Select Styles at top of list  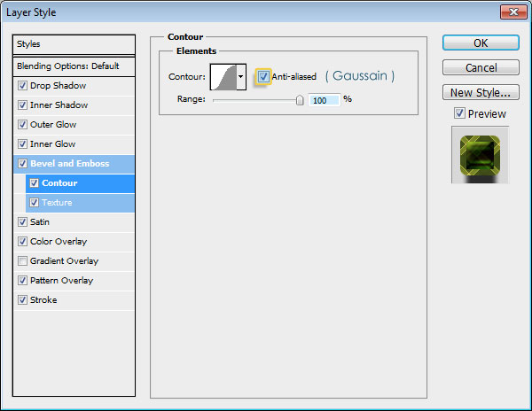[74, 44]
